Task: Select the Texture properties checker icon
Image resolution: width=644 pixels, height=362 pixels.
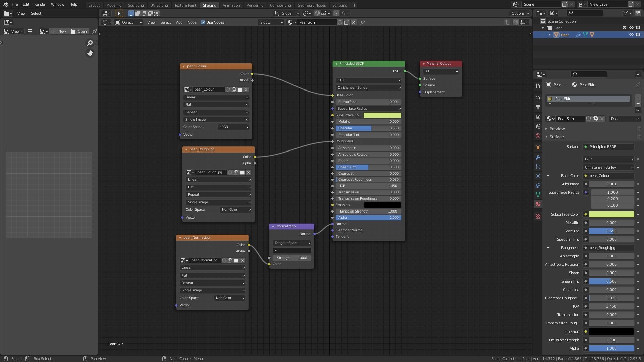Action: click(538, 216)
